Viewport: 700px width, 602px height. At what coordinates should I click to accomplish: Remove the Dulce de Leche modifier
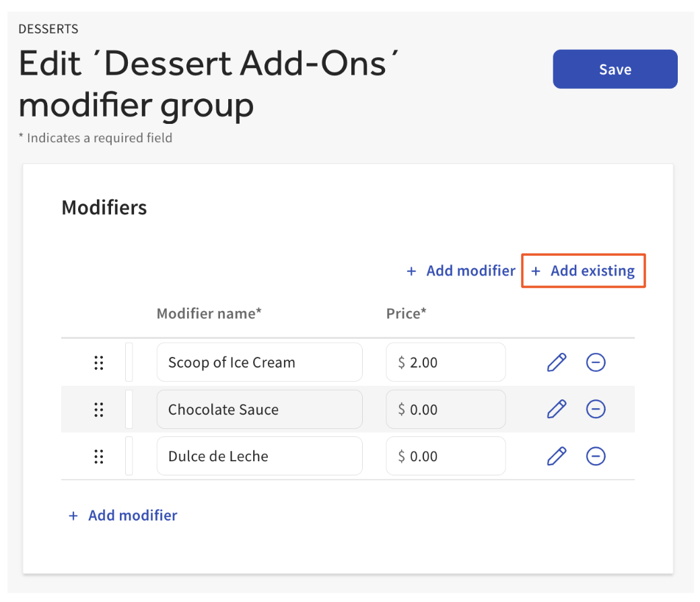click(x=596, y=456)
